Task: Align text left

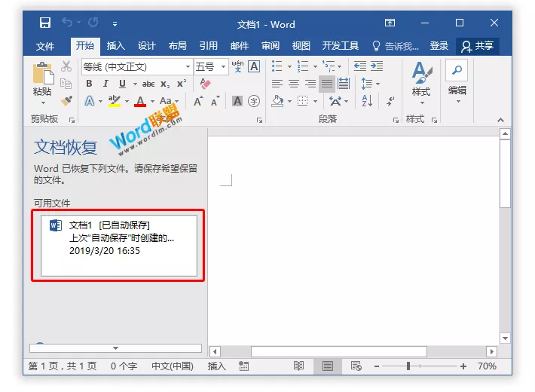Action: pyautogui.click(x=277, y=84)
